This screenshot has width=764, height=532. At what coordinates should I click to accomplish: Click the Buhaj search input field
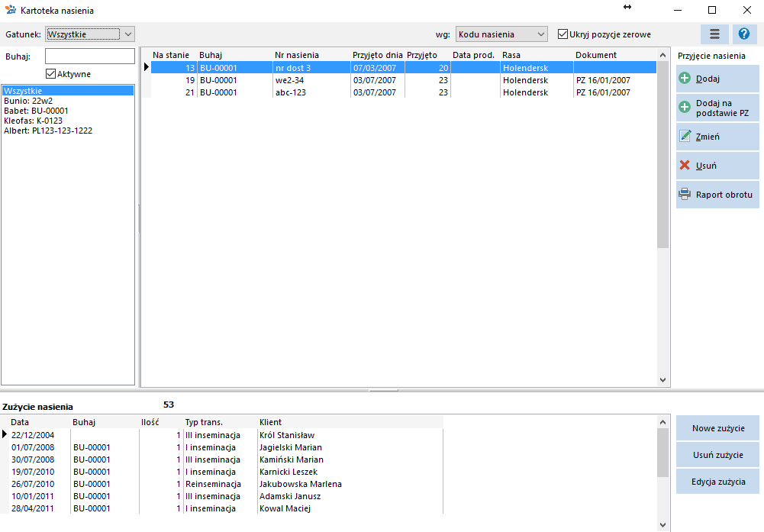pos(89,56)
